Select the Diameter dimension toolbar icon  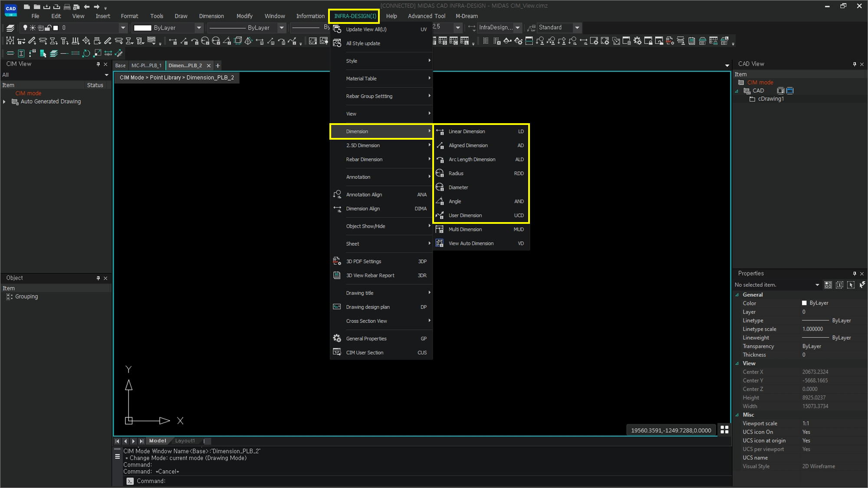tap(216, 41)
